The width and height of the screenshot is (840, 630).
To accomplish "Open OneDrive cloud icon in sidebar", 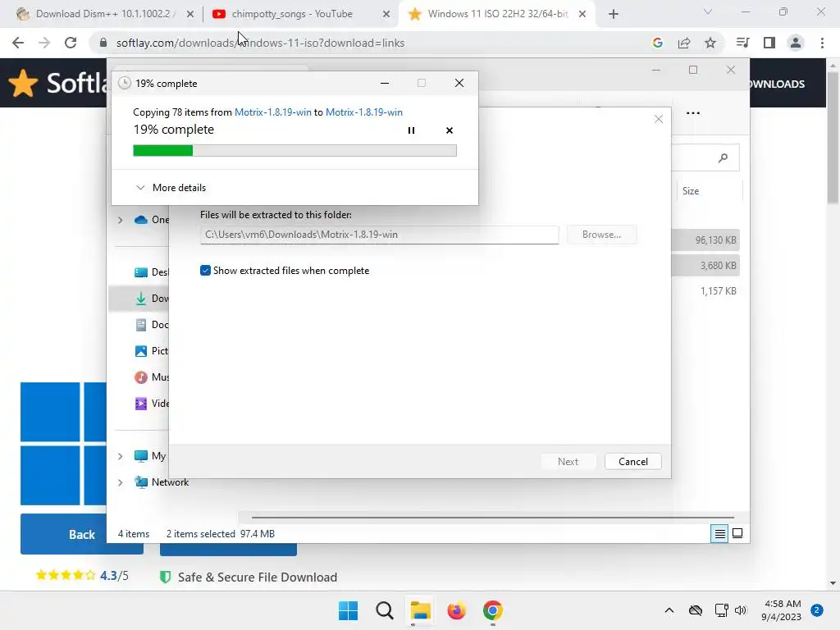I will (x=141, y=220).
